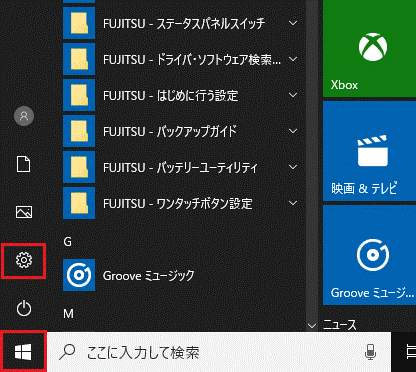Click the G letter header

coord(67,242)
